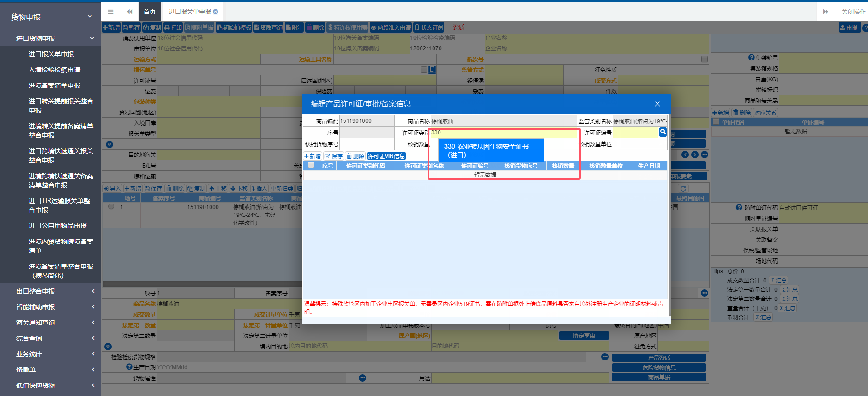Click the double-right arrow tab scroll icon
Screen dimensions: 868x396
click(826, 12)
